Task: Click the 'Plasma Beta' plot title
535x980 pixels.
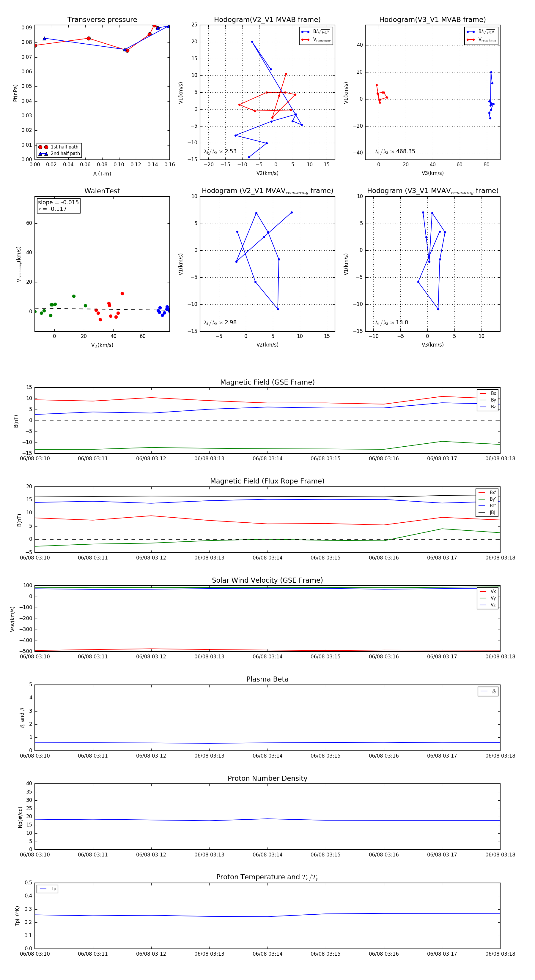Action: (267, 679)
